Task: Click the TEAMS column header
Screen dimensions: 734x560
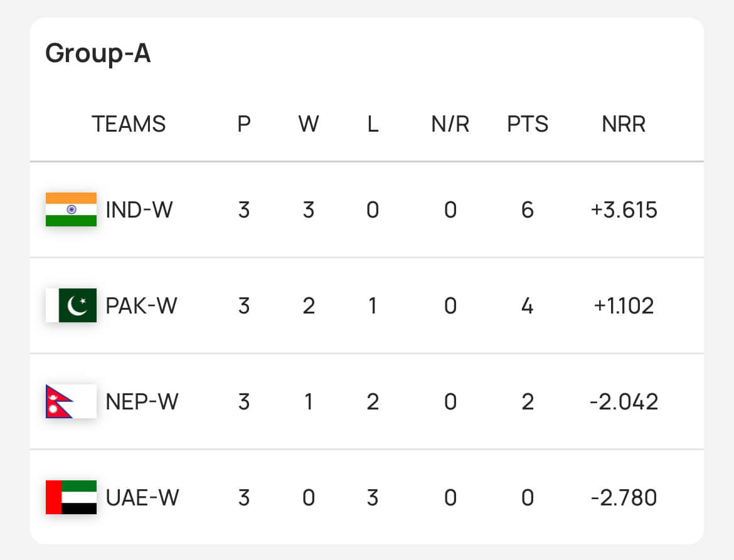Action: coord(129,124)
